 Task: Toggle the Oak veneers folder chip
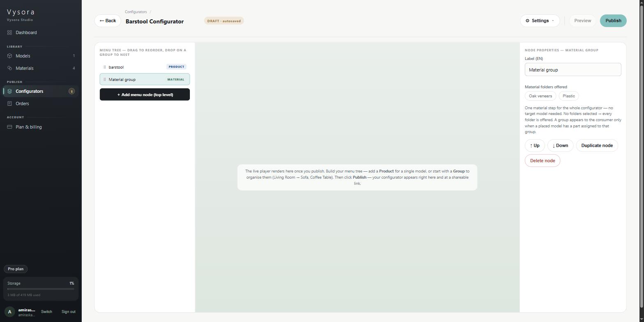540,96
